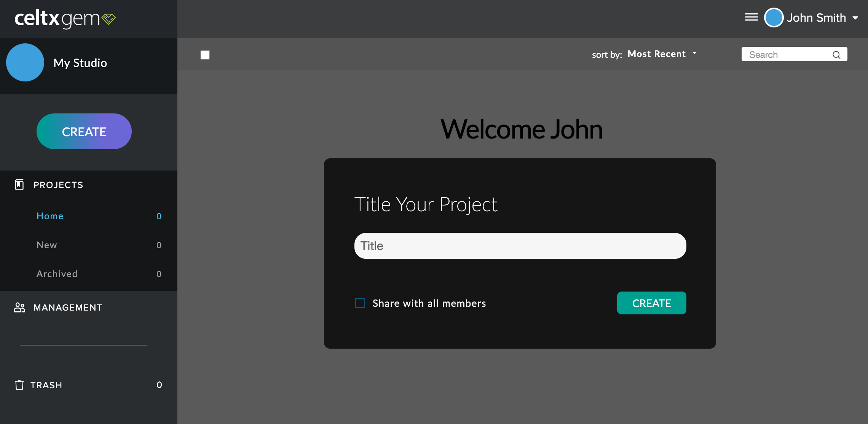Enable Share with all members checkbox
868x424 pixels.
tap(360, 303)
